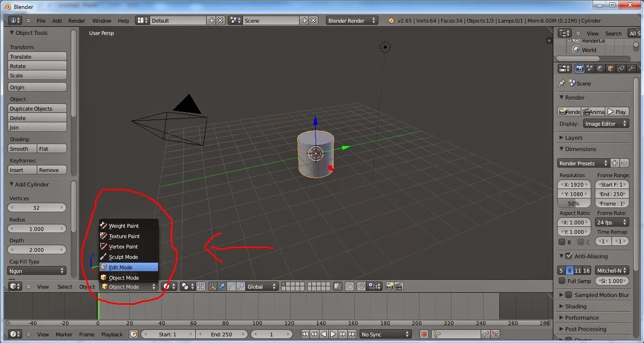
Task: Open the 3D View editor type selector
Action: coord(16,286)
